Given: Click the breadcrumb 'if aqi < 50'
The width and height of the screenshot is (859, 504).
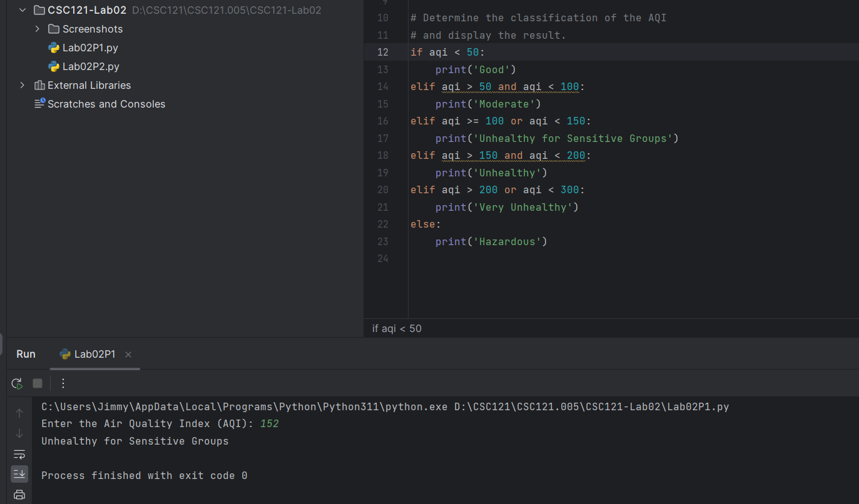Looking at the screenshot, I should click(x=397, y=328).
